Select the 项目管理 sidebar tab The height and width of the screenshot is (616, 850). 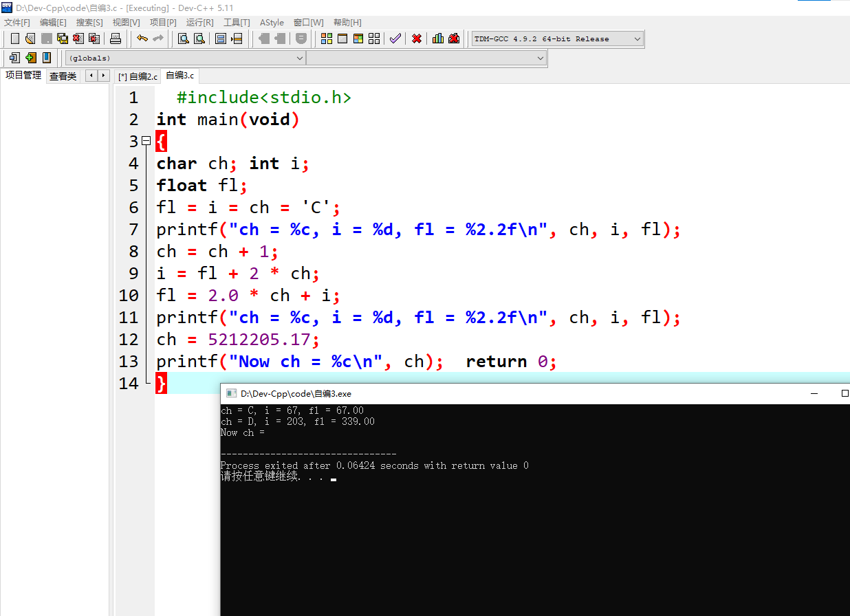23,76
